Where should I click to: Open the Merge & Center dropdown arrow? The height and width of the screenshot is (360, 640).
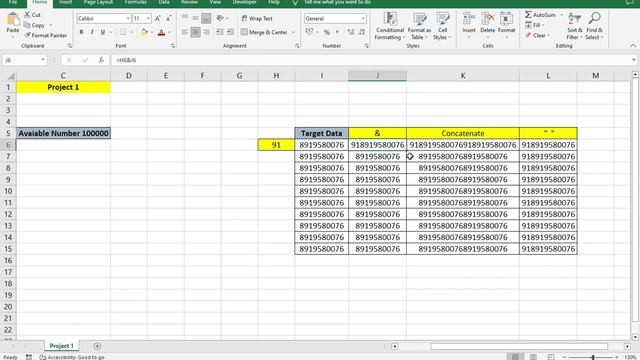[293, 32]
